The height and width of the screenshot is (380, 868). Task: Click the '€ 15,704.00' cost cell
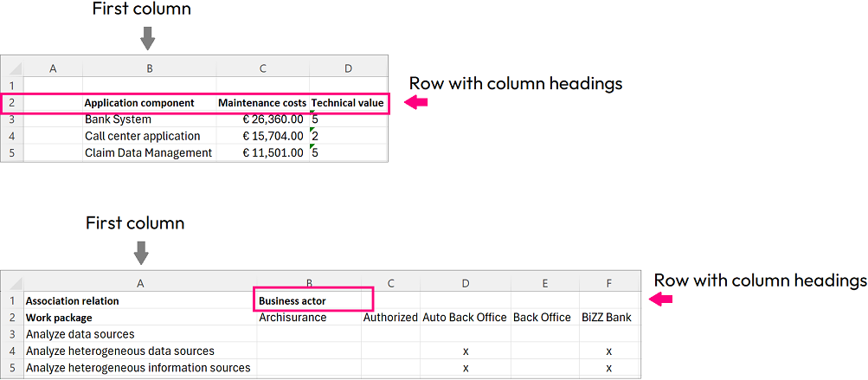pos(262,136)
